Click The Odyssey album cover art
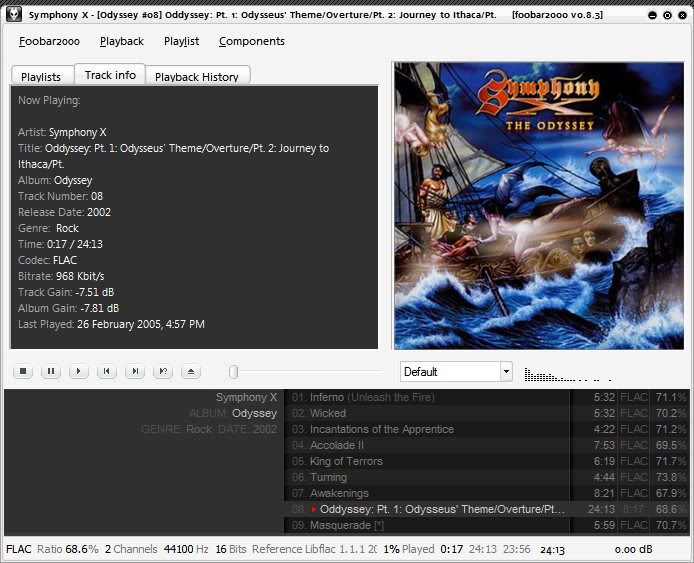 point(539,206)
